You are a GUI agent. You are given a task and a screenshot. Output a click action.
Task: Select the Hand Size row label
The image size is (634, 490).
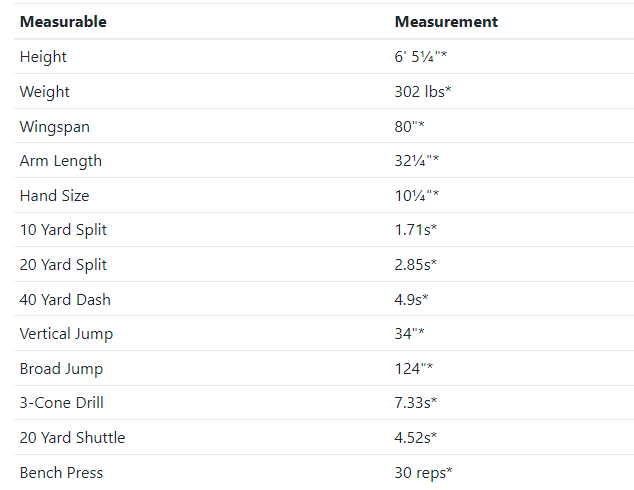click(x=54, y=196)
